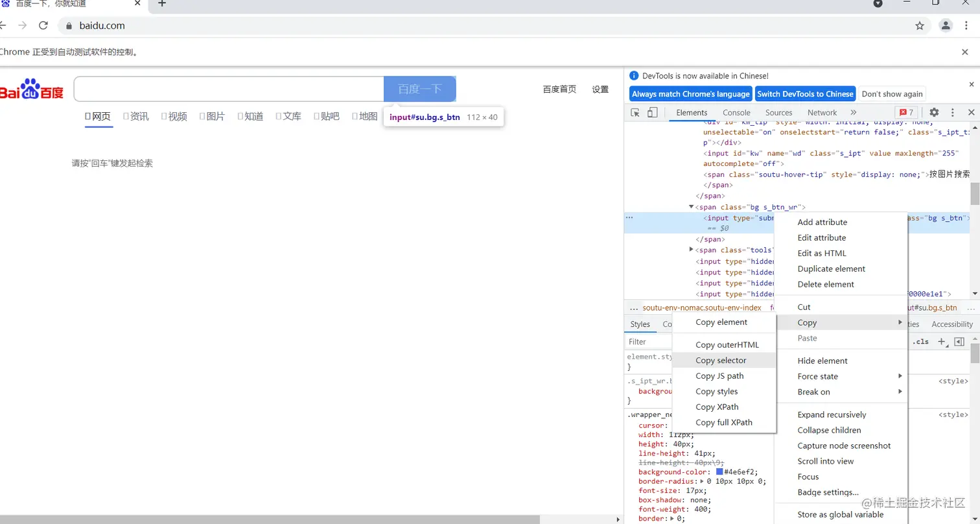This screenshot has width=980, height=524.
Task: Toggle the device toolbar icon
Action: tap(653, 113)
